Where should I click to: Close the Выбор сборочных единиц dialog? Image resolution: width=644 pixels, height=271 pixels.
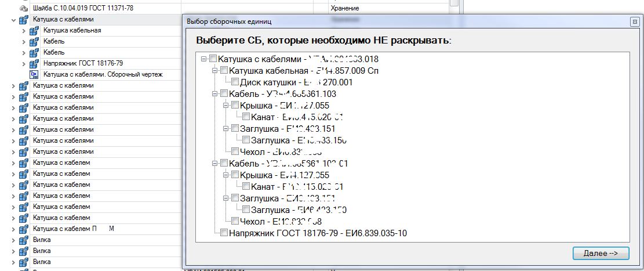tap(635, 22)
